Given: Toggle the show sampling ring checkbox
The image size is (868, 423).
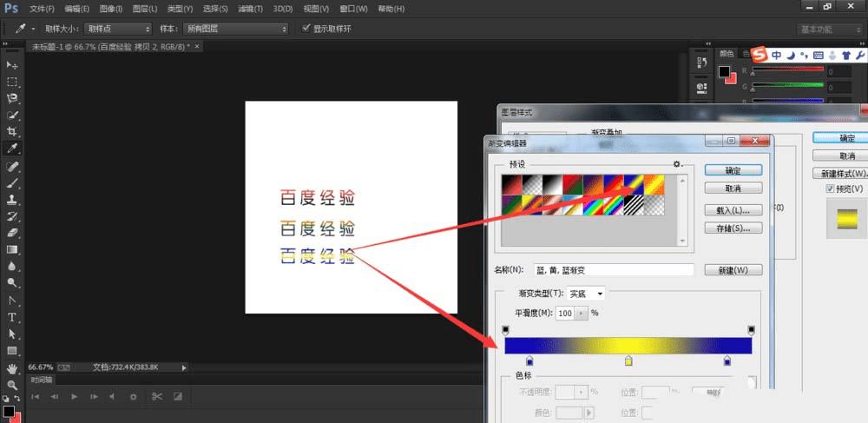Looking at the screenshot, I should click(x=306, y=29).
